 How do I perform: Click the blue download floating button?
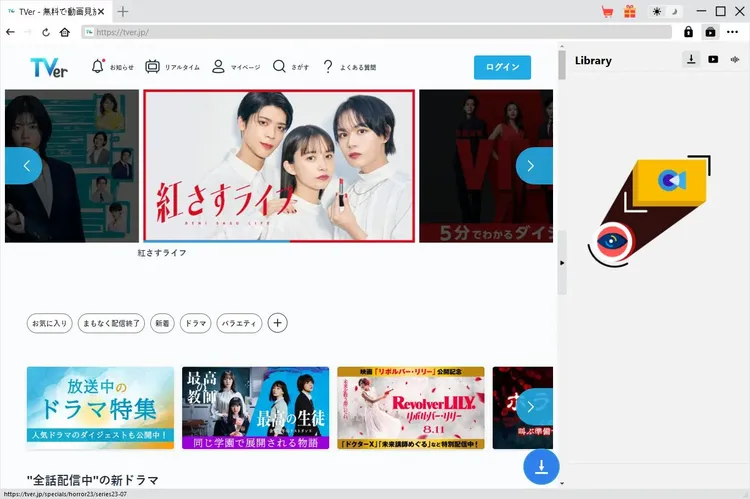coord(541,466)
